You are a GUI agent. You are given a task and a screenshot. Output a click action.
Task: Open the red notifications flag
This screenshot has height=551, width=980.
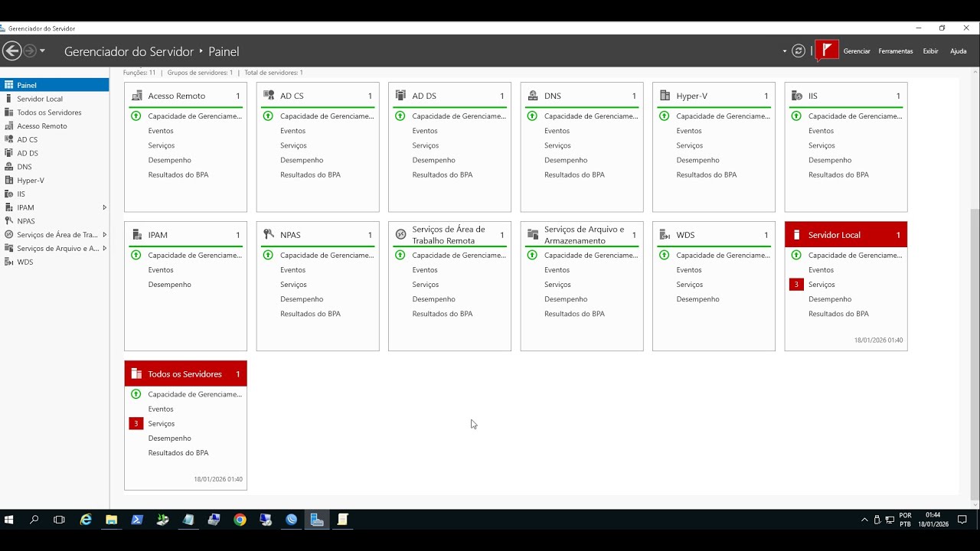tap(827, 51)
